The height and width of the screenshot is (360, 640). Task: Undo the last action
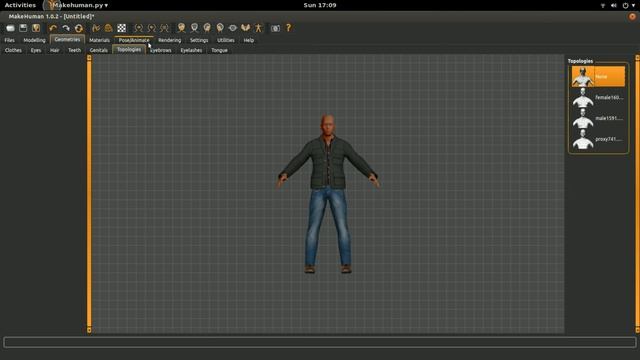coord(53,28)
